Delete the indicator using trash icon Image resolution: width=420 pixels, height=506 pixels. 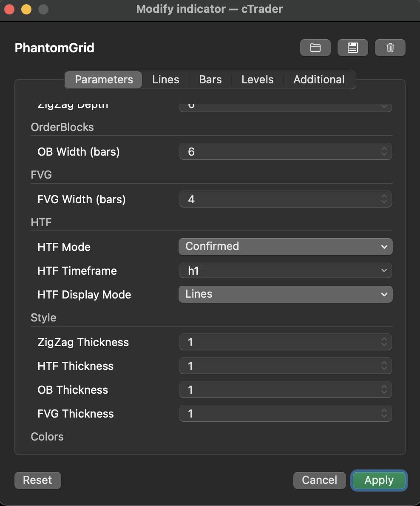[390, 48]
